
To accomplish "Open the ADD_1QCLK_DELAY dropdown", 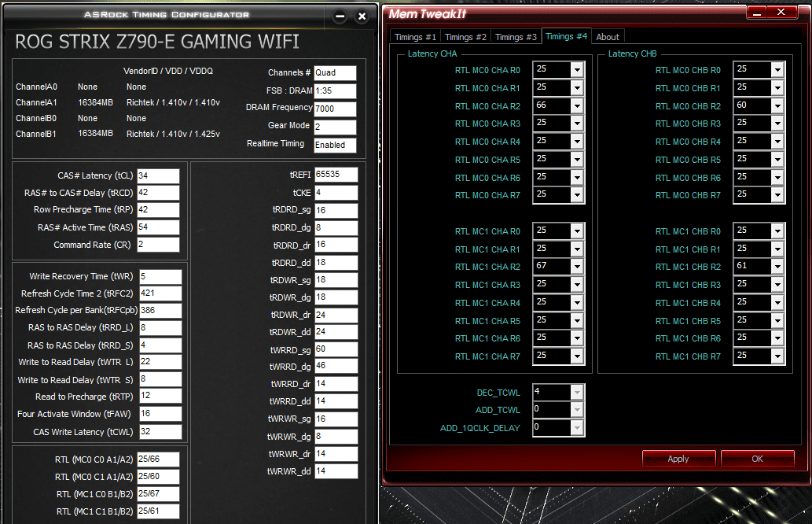I will [x=577, y=427].
